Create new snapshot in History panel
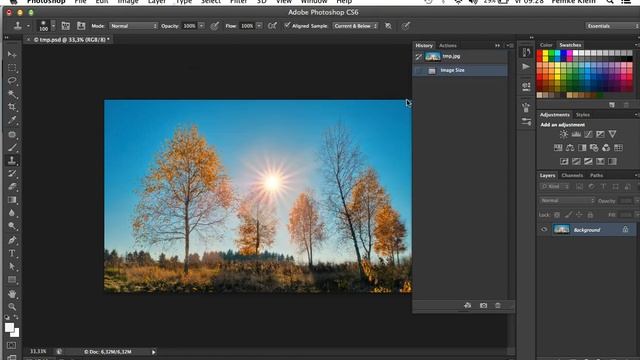 point(483,305)
